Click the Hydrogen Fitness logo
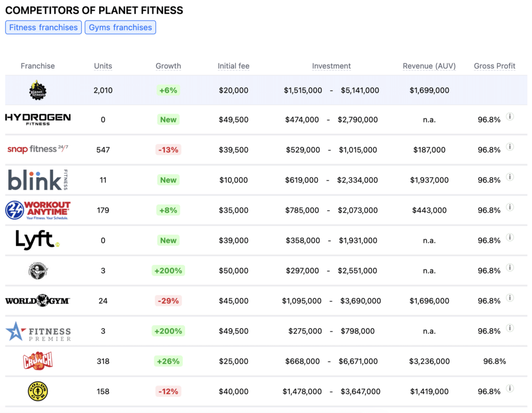532x413 pixels. (x=37, y=120)
